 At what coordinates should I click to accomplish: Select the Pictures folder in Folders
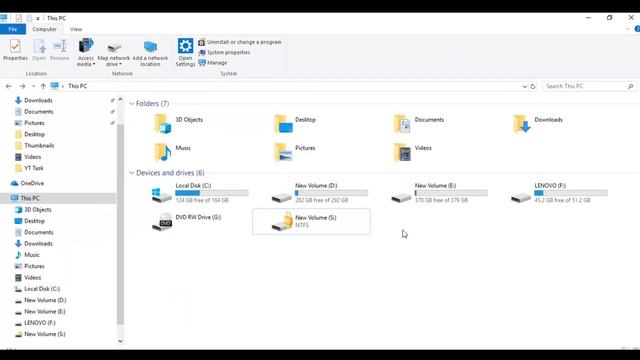(295, 151)
